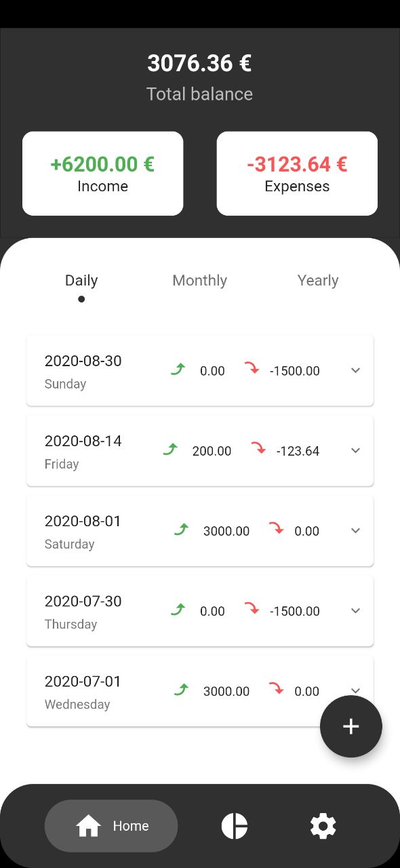The image size is (400, 868).
Task: Switch to the Monthly tab
Action: click(x=199, y=281)
